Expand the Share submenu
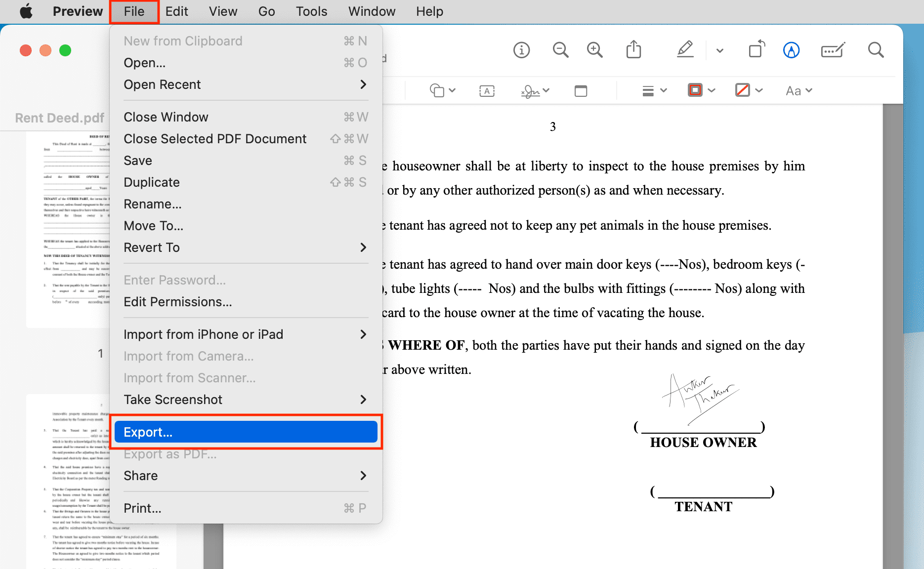Viewport: 924px width, 569px height. click(246, 476)
